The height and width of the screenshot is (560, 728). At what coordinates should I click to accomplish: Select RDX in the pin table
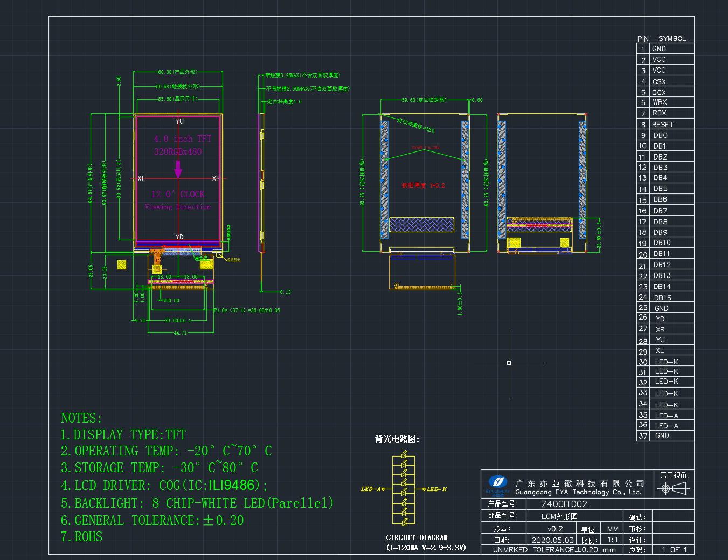pos(660,113)
